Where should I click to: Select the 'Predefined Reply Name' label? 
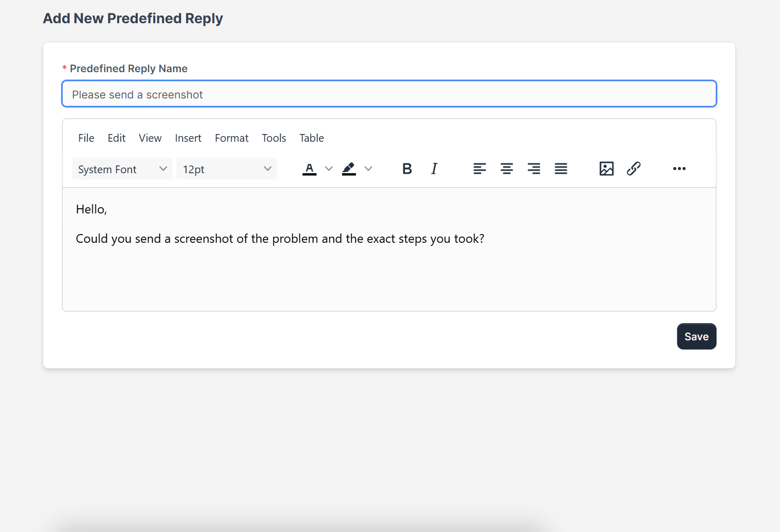(128, 69)
